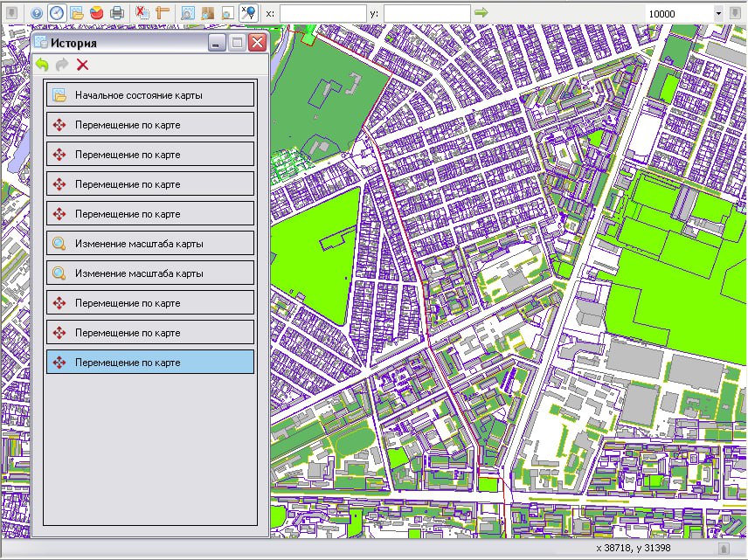
Task: Maximize the История window
Action: (237, 43)
